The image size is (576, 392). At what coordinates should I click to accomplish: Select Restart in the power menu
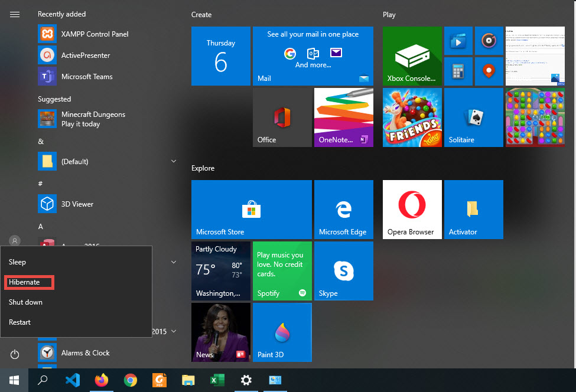20,322
